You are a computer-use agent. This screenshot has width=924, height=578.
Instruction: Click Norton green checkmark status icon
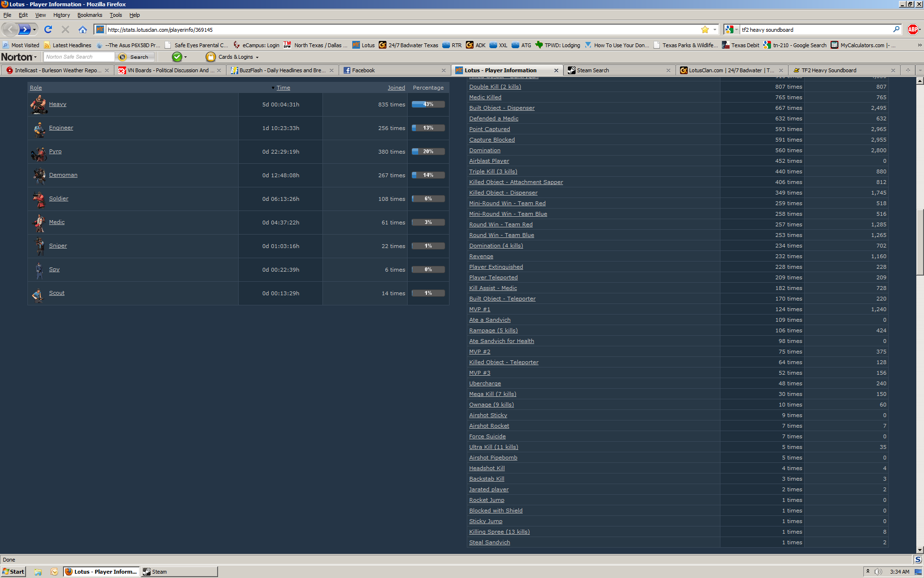pos(177,57)
